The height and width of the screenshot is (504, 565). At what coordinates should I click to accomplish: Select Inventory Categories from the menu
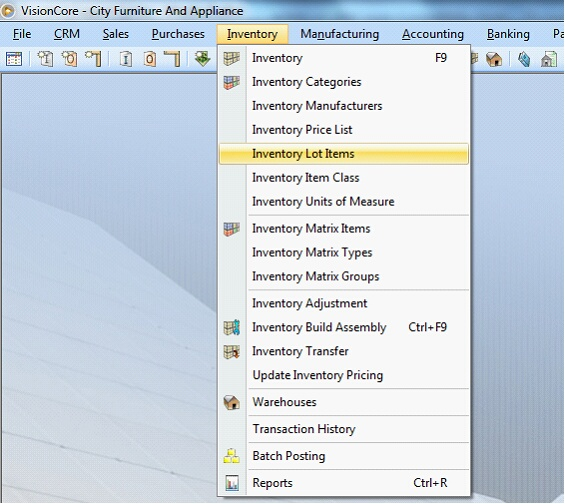[x=344, y=82]
